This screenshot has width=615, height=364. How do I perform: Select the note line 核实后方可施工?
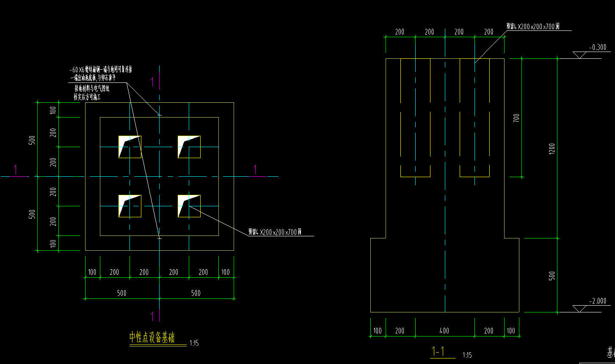[87, 97]
